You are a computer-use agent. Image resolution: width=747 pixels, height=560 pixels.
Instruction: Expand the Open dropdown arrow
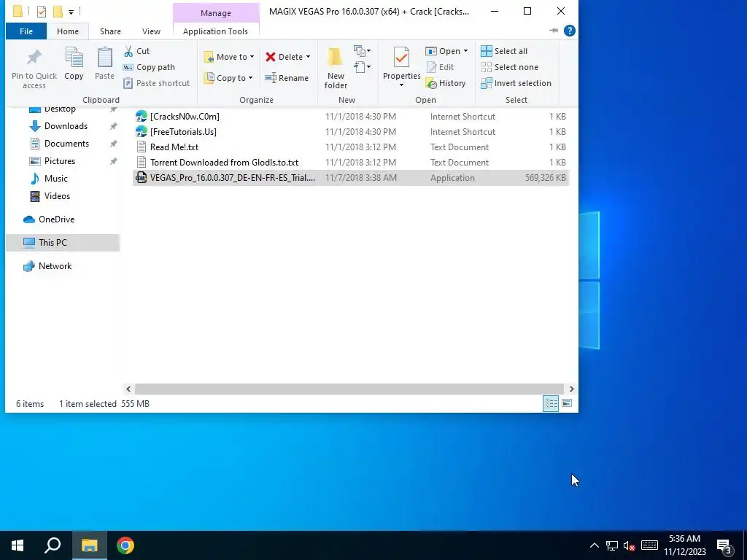click(x=465, y=51)
